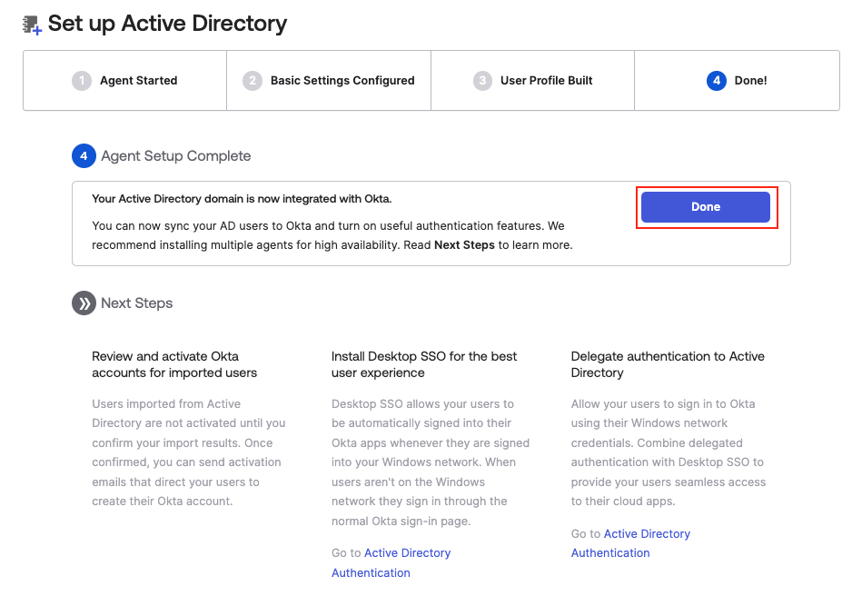This screenshot has width=852, height=616.
Task: Click the Active Directory setup icon beside the page title
Action: pyautogui.click(x=32, y=25)
